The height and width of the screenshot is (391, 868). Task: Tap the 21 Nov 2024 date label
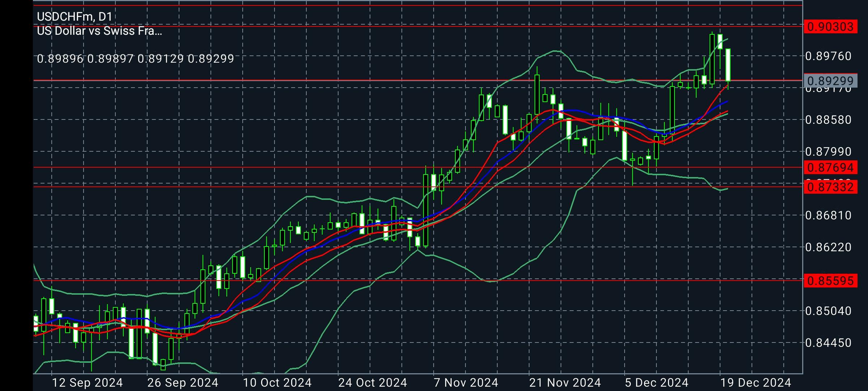pyautogui.click(x=565, y=383)
